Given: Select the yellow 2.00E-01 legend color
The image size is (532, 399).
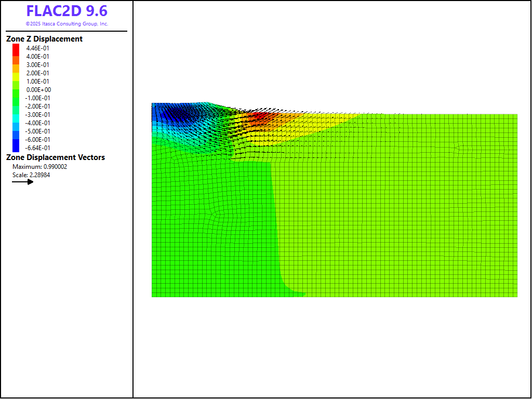Looking at the screenshot, I should coord(16,73).
